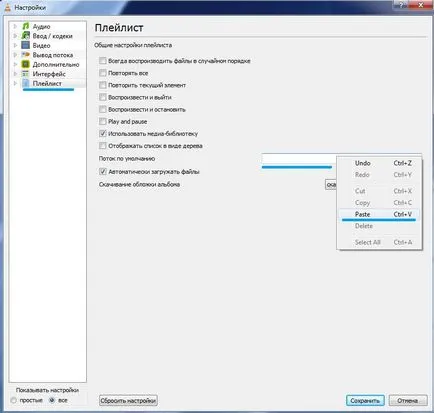The width and height of the screenshot is (434, 413).
Task: Click the Показывать настройки label
Action: 47,390
